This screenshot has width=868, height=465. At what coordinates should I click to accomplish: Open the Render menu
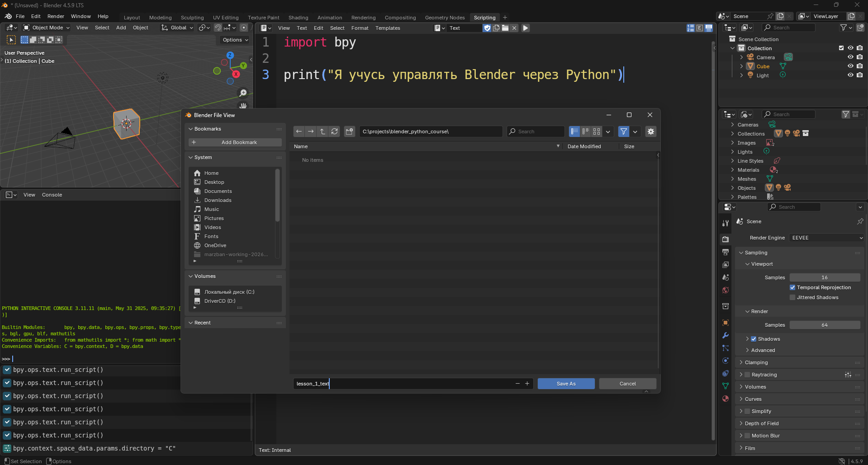(x=56, y=16)
